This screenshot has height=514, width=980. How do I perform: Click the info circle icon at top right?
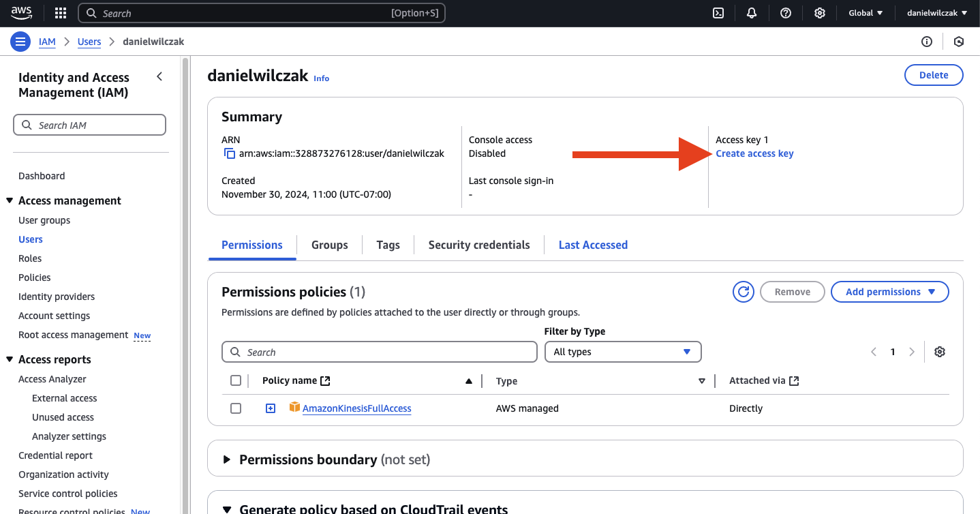[x=927, y=42]
